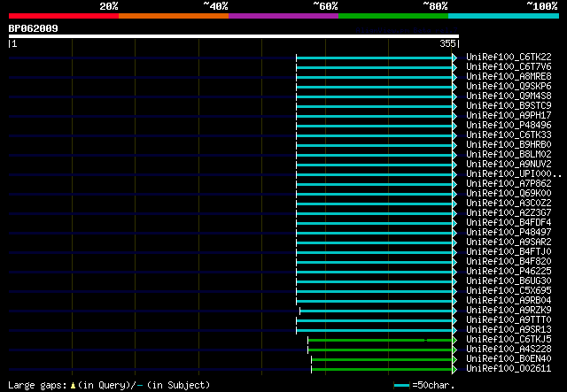Click the cyan ~100% legend color segment
Screen dimensions: 567x392
(x=504, y=16)
